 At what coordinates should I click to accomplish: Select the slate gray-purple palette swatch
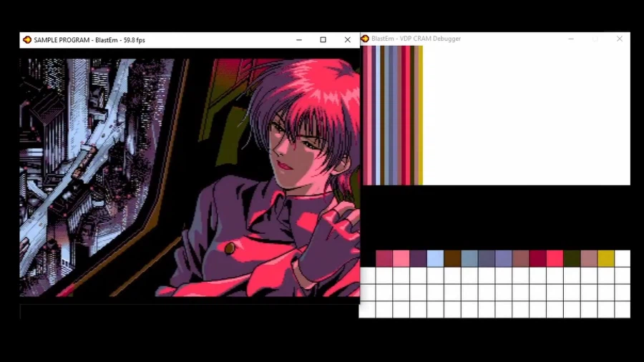point(487,258)
